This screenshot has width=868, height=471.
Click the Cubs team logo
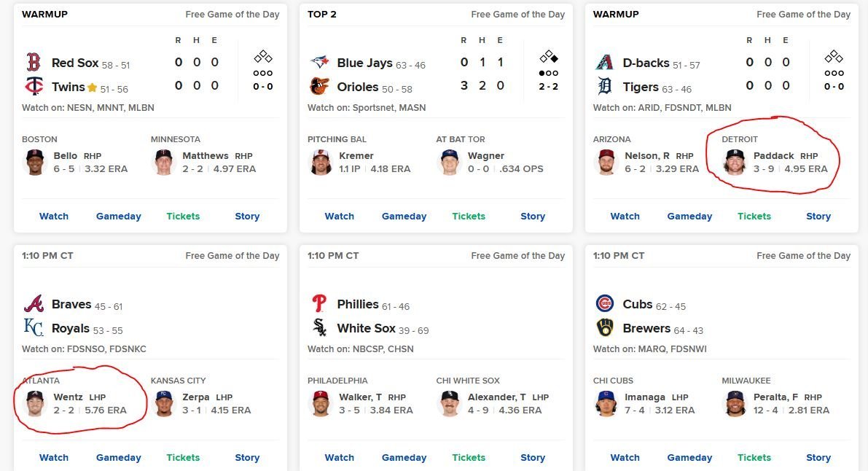point(604,304)
